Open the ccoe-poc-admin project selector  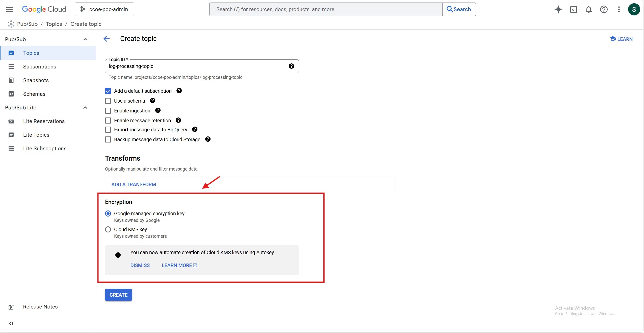(105, 9)
